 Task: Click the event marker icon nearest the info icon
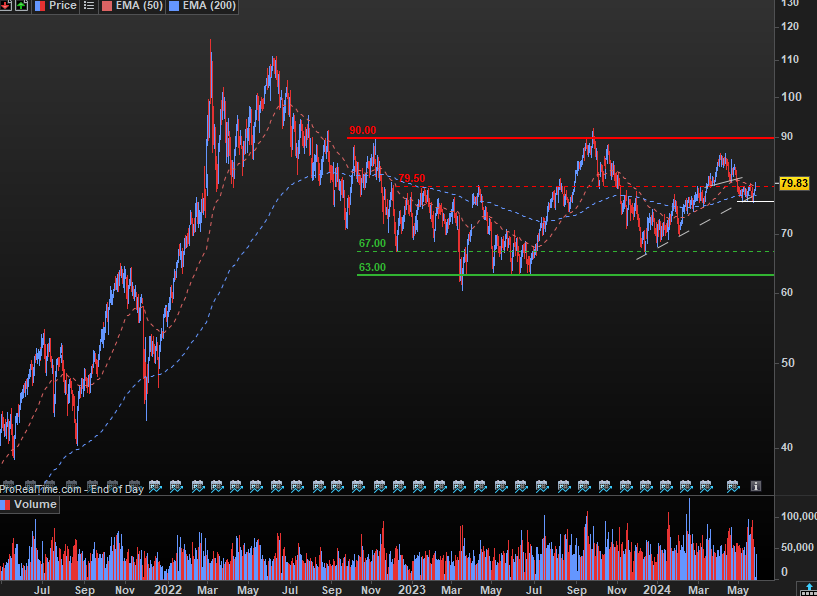[x=733, y=486]
